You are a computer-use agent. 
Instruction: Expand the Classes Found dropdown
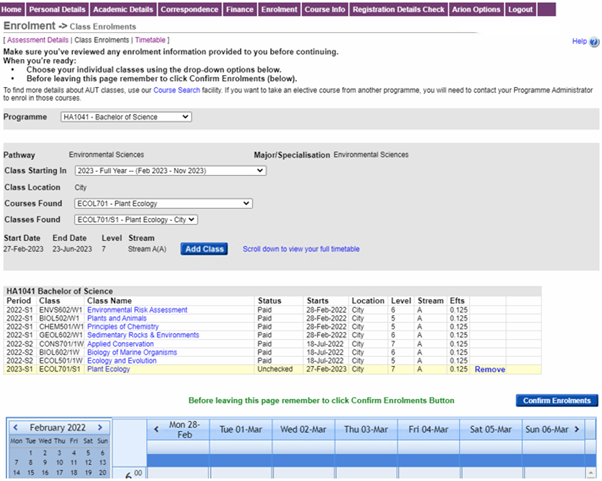pos(137,220)
